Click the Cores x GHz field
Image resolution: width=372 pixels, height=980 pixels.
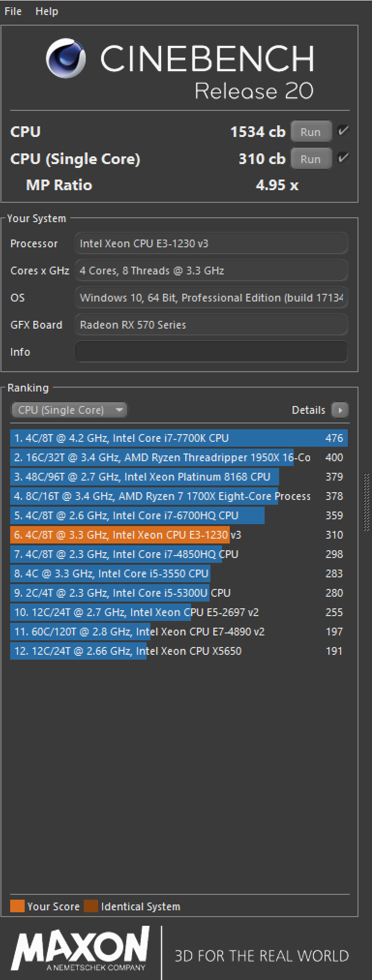pos(211,271)
